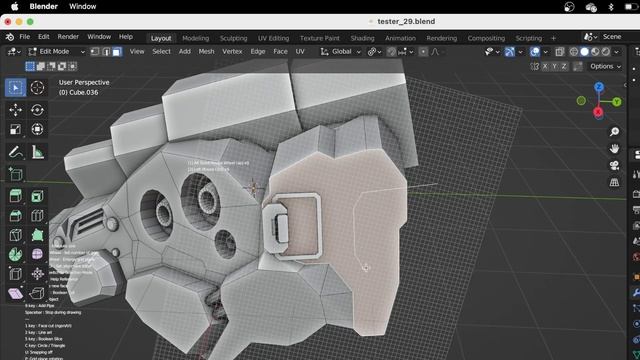Viewport: 640px width, 360px height.
Task: Toggle X-ray view
Action: [x=560, y=52]
